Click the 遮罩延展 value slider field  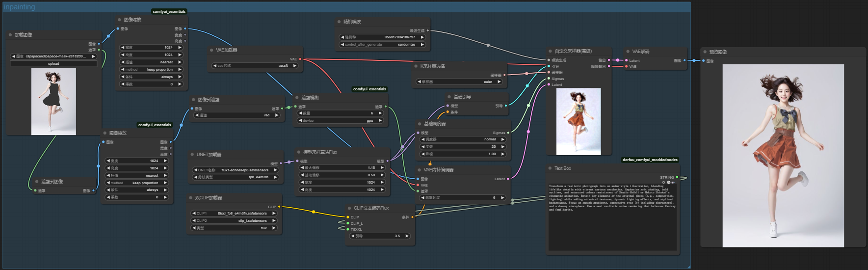[x=463, y=198]
